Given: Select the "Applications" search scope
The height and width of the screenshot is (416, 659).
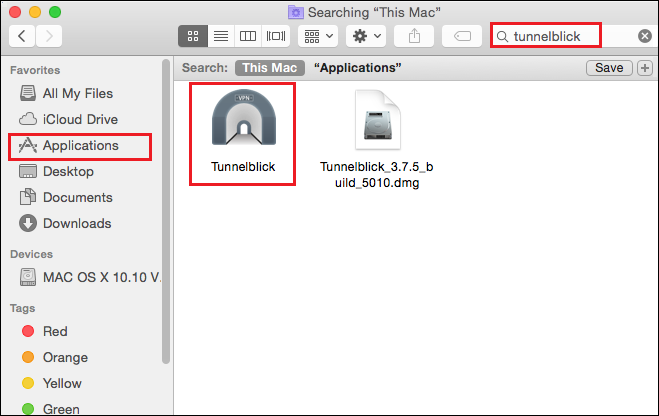Looking at the screenshot, I should [x=358, y=68].
